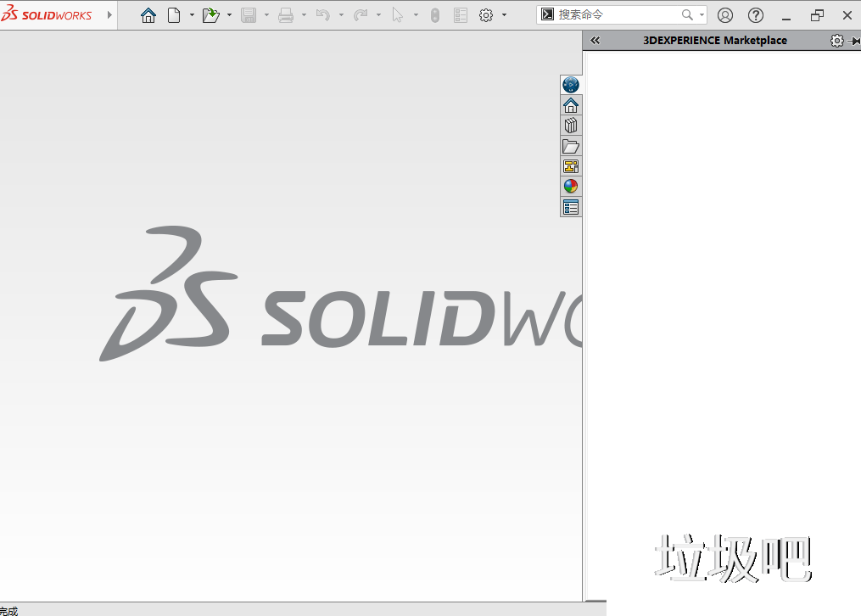
Task: Click the user login account icon
Action: pos(725,15)
